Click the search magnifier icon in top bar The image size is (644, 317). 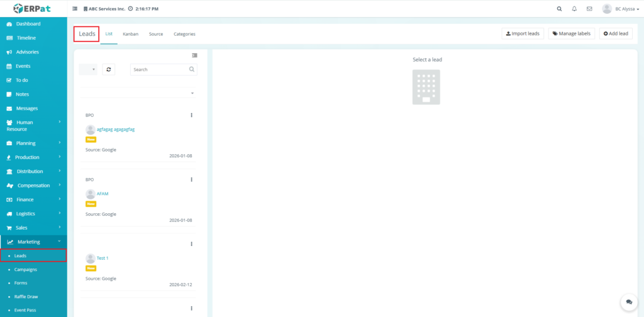pos(560,9)
